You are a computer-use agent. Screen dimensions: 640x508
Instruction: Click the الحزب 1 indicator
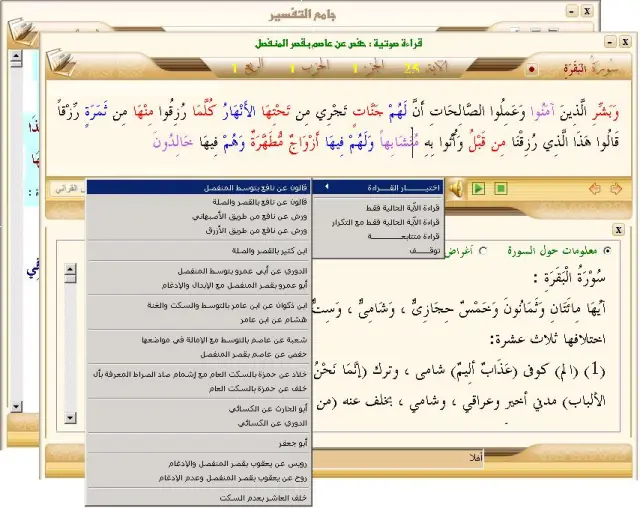[310, 67]
